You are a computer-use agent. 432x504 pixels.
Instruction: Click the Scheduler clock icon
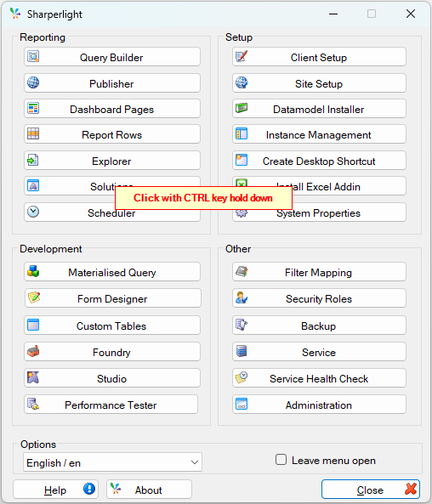pyautogui.click(x=33, y=212)
